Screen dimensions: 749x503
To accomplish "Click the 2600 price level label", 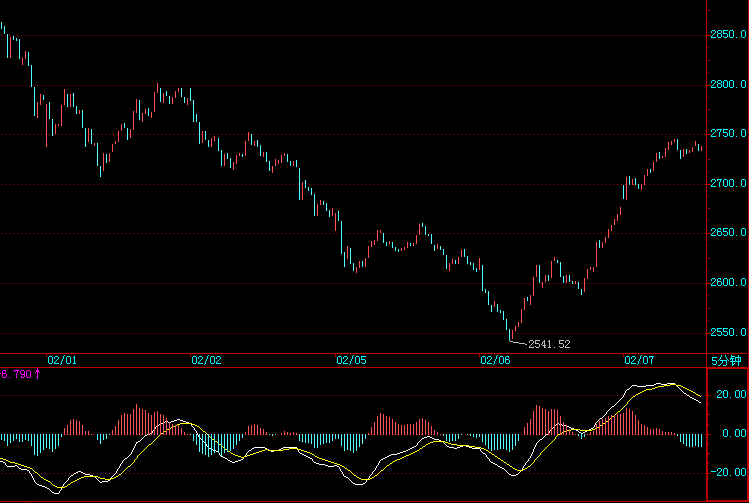I will click(729, 284).
